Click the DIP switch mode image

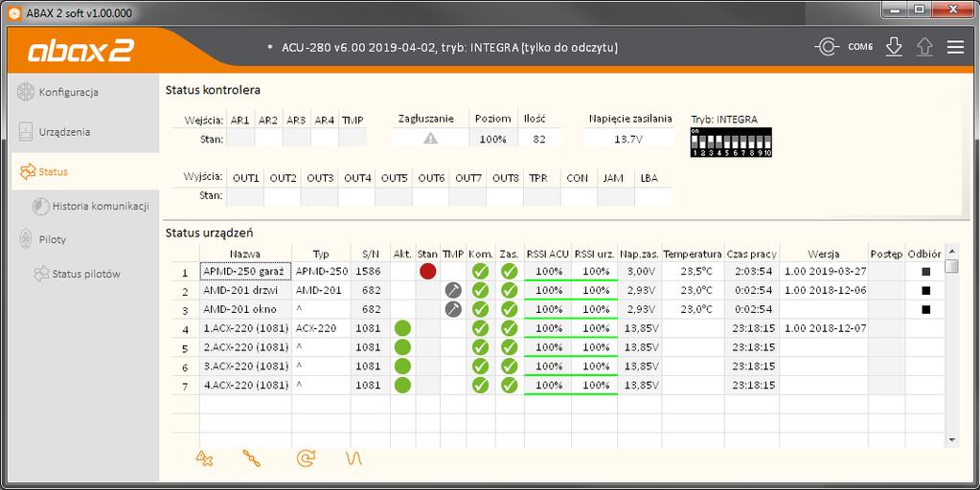click(731, 143)
